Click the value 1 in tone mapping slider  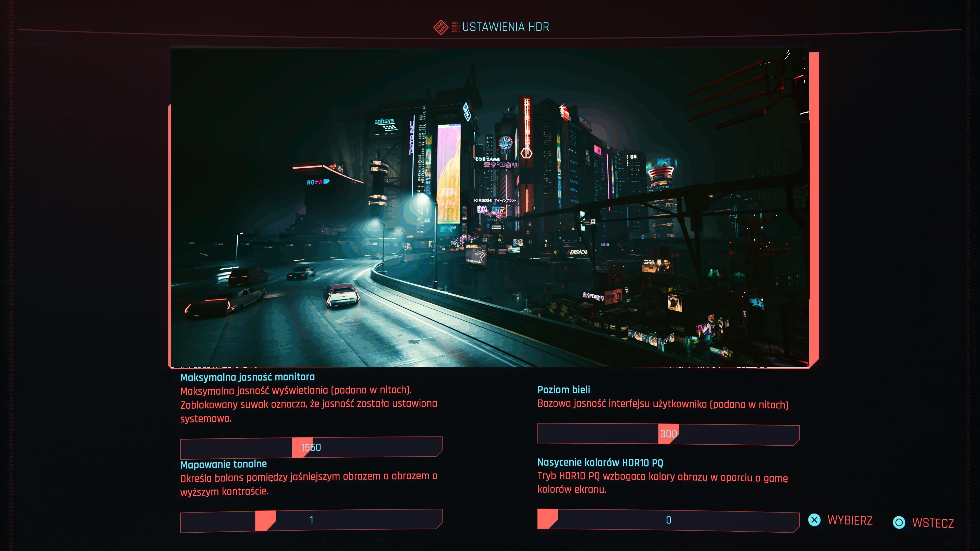tap(311, 520)
